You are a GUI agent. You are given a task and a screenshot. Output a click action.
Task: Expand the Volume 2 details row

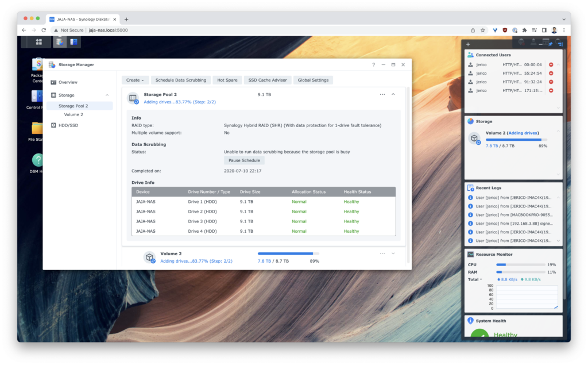point(393,253)
